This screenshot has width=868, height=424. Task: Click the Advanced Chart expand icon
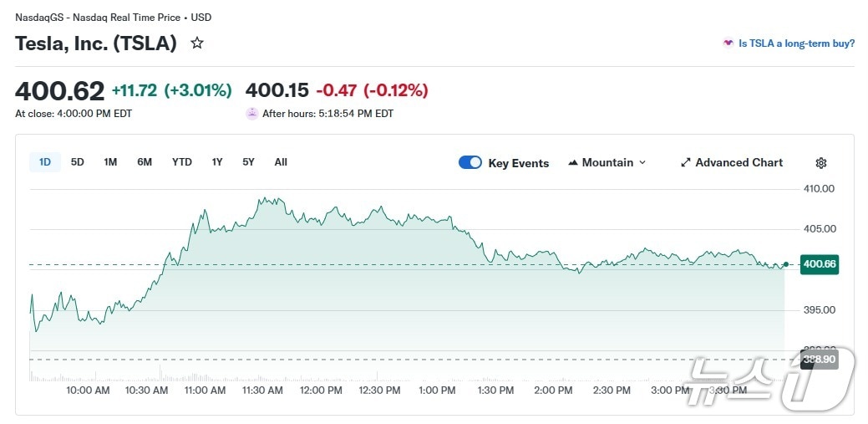coord(686,163)
